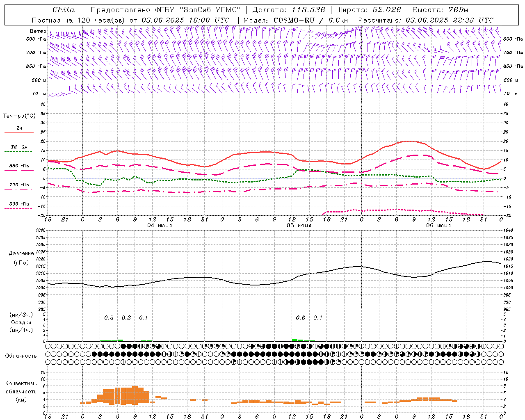Screen dimensions: 525x420
Task: Select the "Долгота: 113.536" header field
Action: (289, 10)
